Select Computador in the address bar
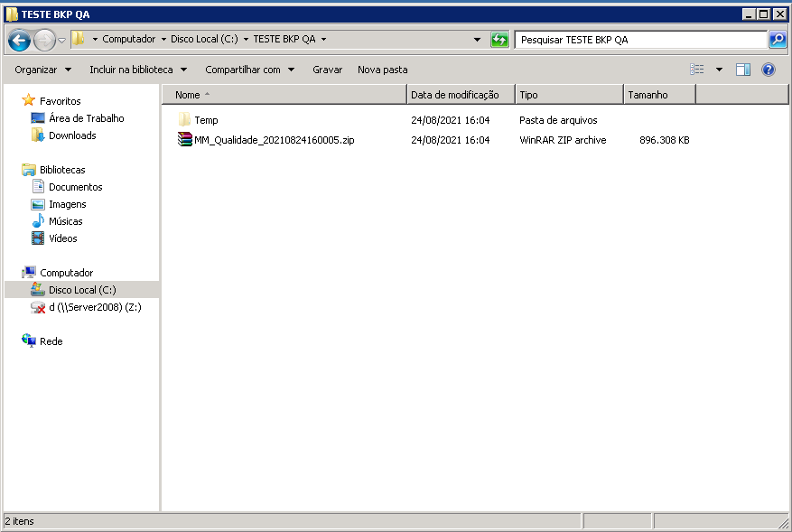This screenshot has width=792, height=532. click(x=129, y=39)
